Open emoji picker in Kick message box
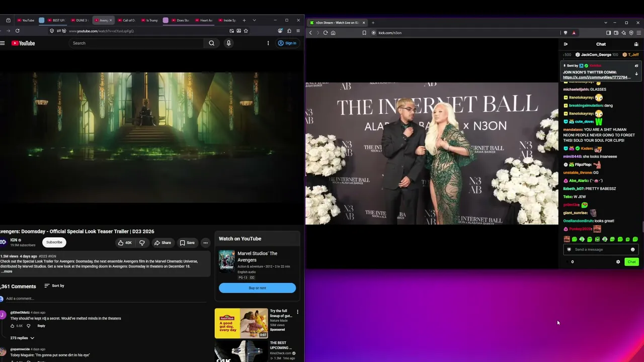 coord(632,249)
